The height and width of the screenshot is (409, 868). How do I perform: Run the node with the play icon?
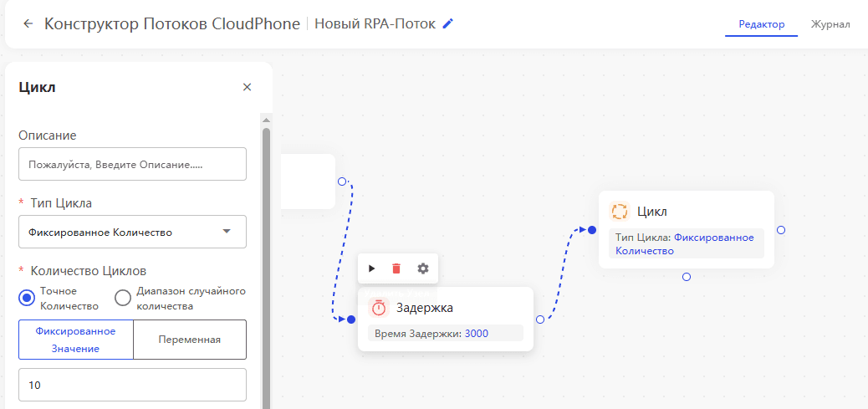pyautogui.click(x=372, y=268)
